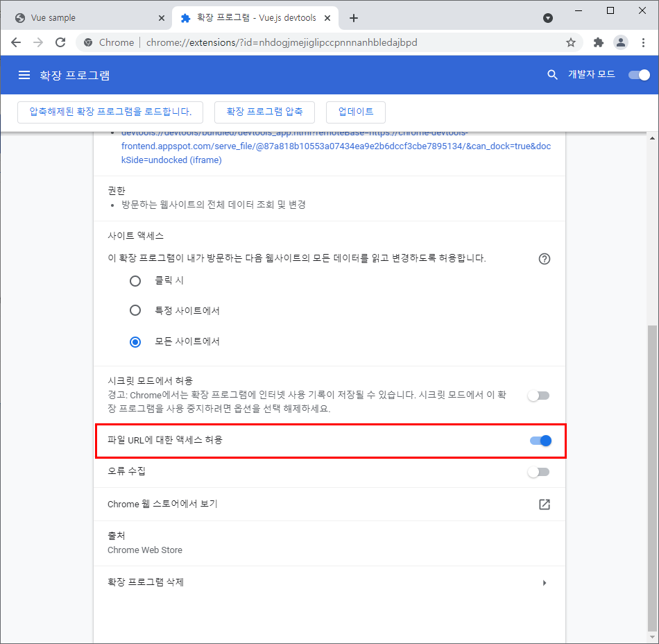This screenshot has width=659, height=644.
Task: Click the Chrome Web Store source text
Action: pos(145,550)
